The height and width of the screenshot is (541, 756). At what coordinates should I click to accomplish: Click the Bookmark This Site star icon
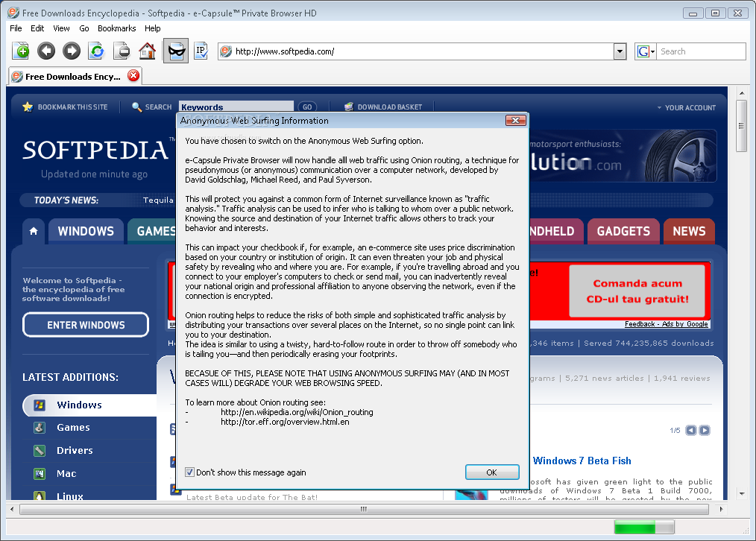point(28,107)
